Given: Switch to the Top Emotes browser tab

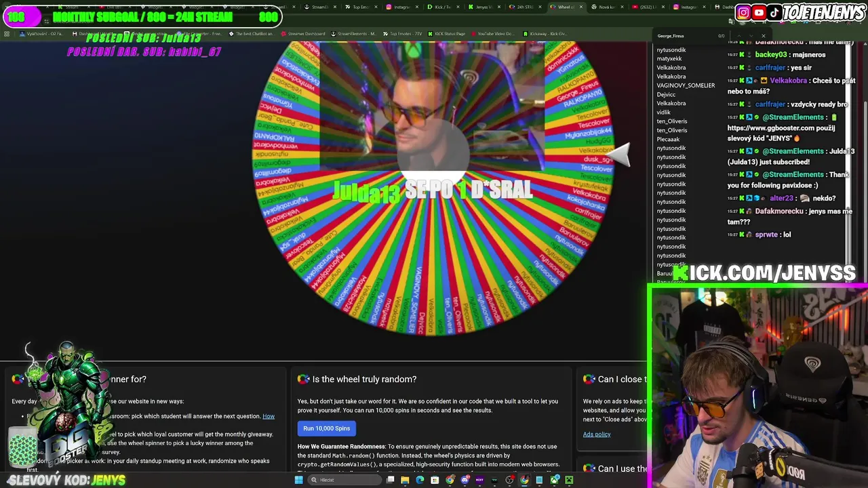Looking at the screenshot, I should pos(361,7).
